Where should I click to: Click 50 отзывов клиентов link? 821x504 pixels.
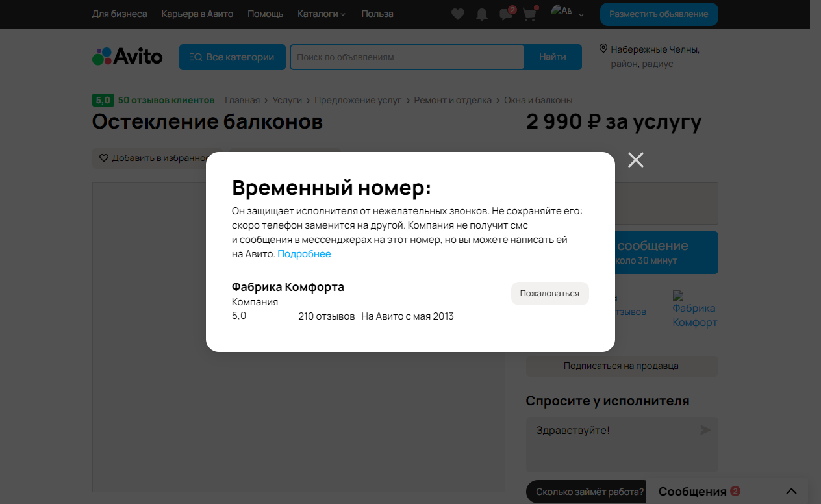coord(166,100)
